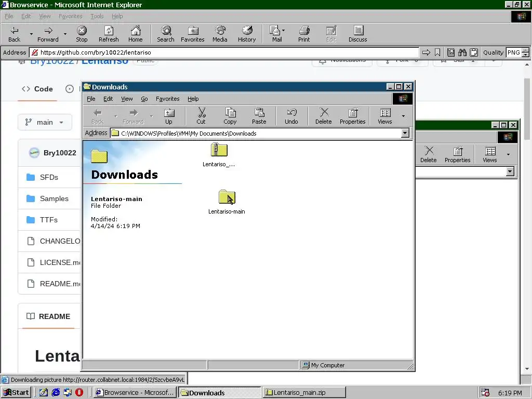The width and height of the screenshot is (532, 399).
Task: Open Bry10022 author link in commit row
Action: coord(60,153)
